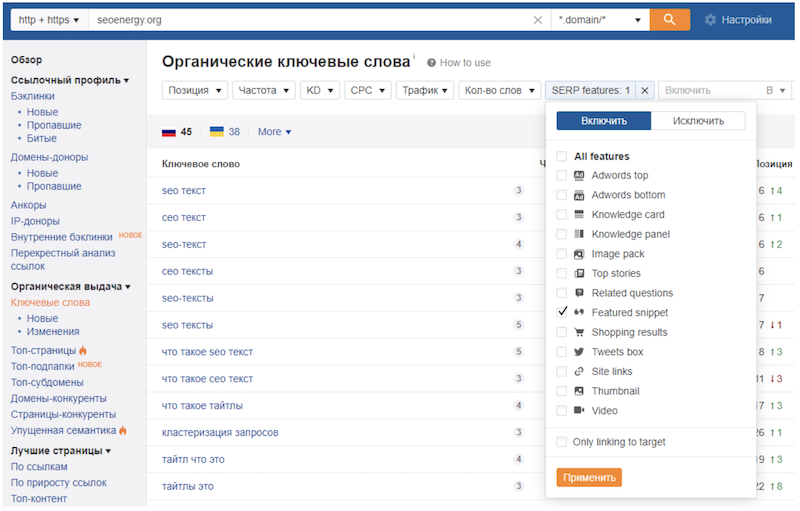Click the Adwords top icon
The height and width of the screenshot is (511, 800).
click(579, 175)
